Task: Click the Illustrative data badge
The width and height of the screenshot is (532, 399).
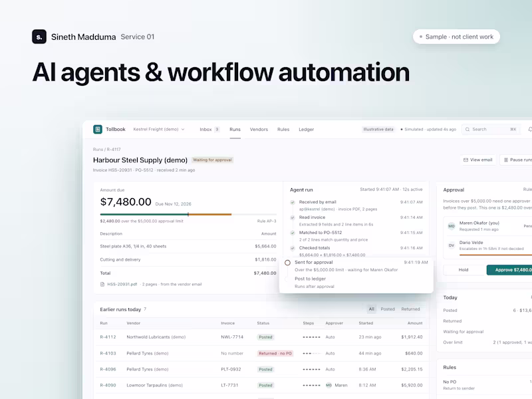Action: [x=378, y=129]
